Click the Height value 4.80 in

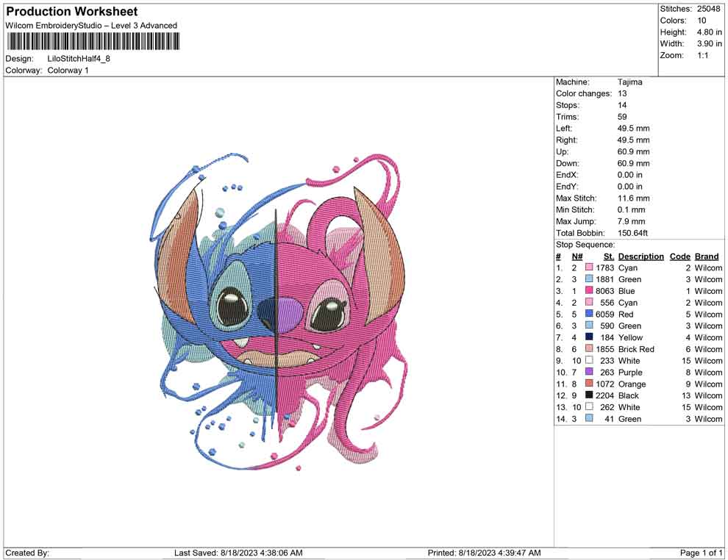pyautogui.click(x=709, y=32)
